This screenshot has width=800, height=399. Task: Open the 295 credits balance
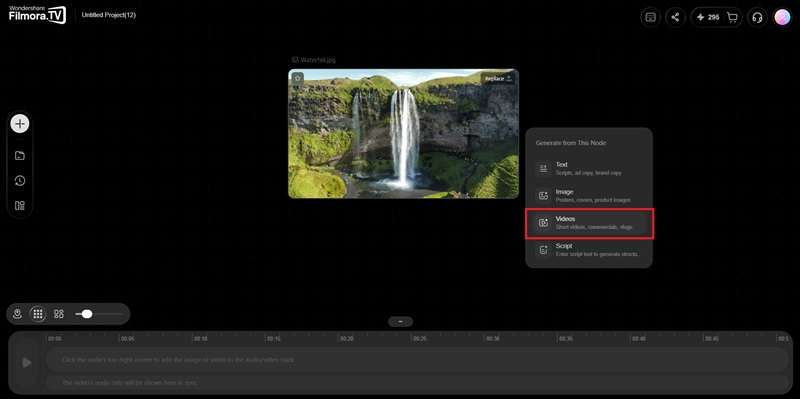[x=708, y=17]
